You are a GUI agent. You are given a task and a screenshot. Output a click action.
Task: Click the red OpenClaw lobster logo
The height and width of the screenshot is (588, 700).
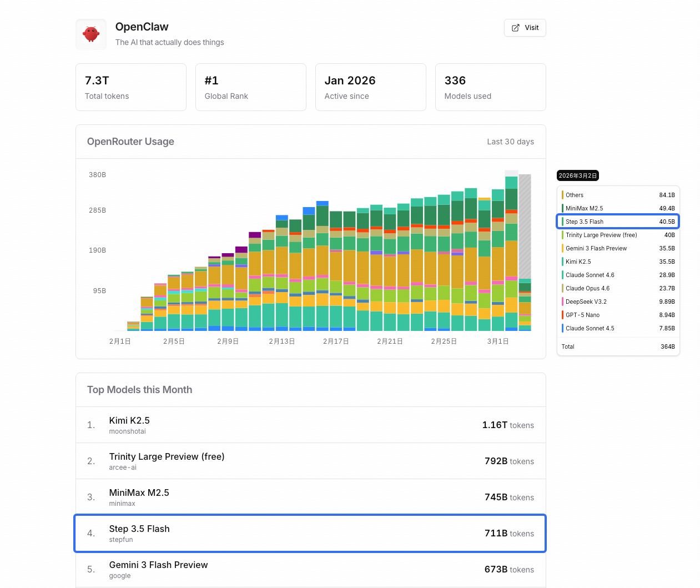coord(91,34)
